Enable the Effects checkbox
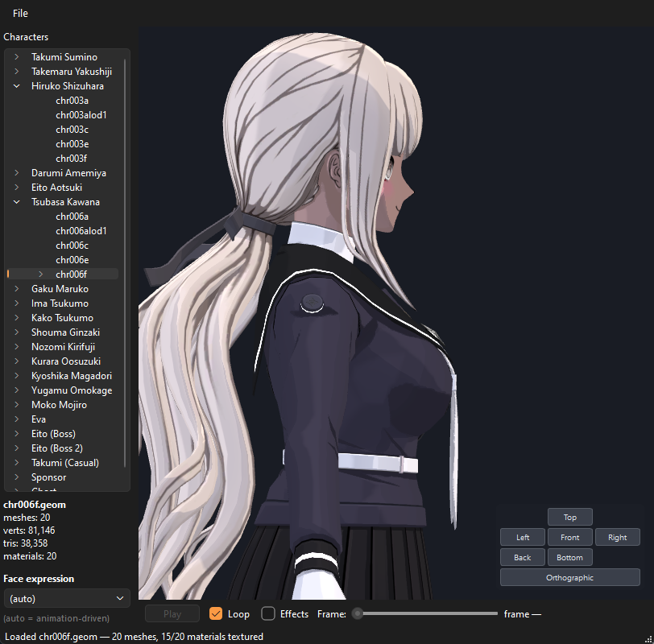Image resolution: width=654 pixels, height=644 pixels. 267,613
